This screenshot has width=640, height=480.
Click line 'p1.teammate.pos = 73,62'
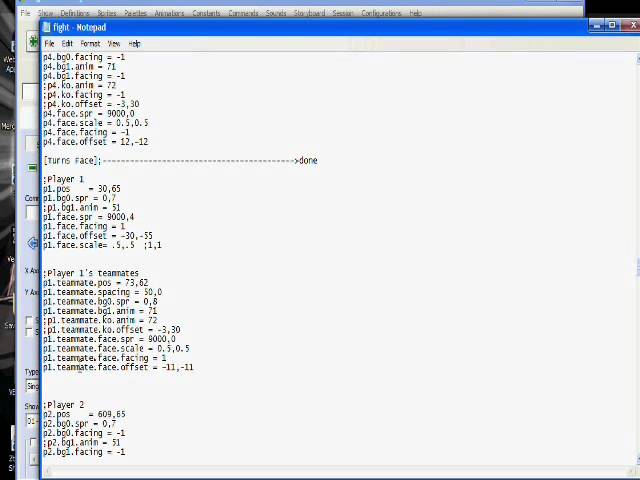(96, 282)
